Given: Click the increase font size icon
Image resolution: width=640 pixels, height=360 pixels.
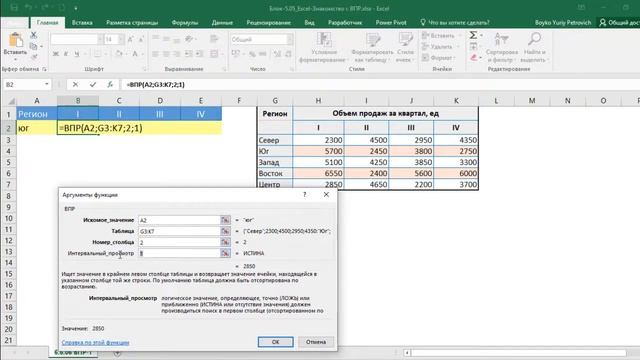Looking at the screenshot, I should tap(130, 39).
